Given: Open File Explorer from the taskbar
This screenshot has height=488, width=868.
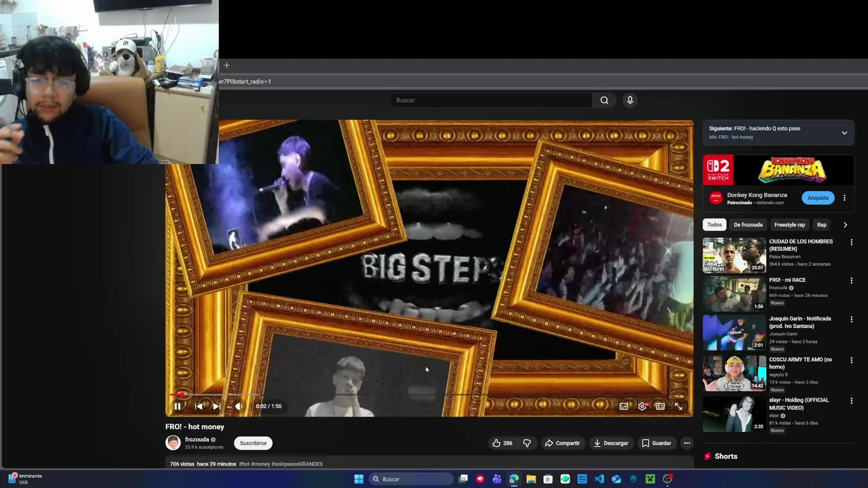Looking at the screenshot, I should coord(531,479).
